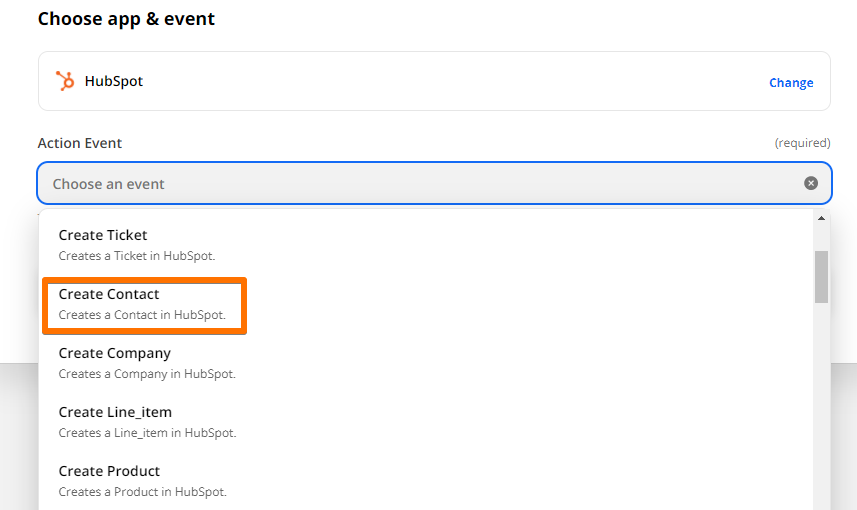Viewport: 857px width, 510px height.
Task: Clear the event field with the X icon
Action: 811,183
